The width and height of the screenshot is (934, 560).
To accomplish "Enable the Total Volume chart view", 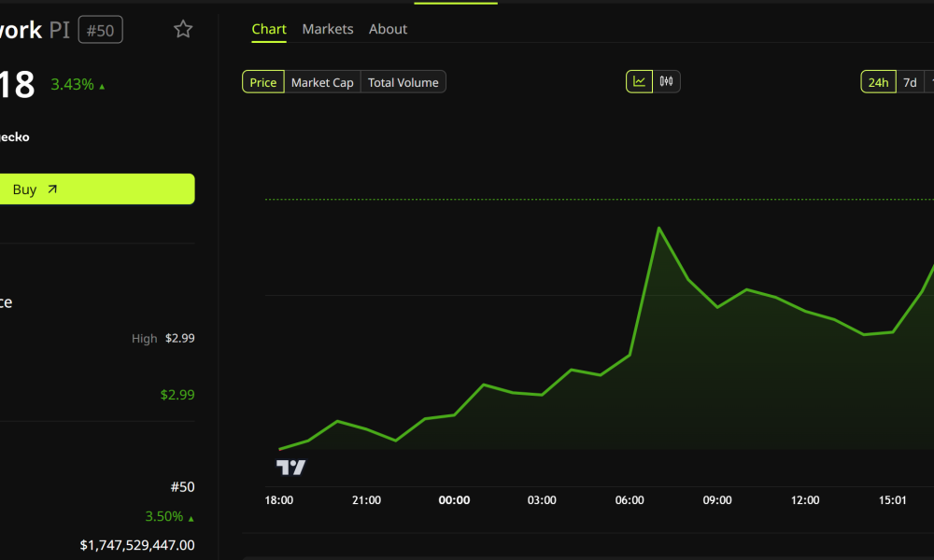I will point(403,81).
